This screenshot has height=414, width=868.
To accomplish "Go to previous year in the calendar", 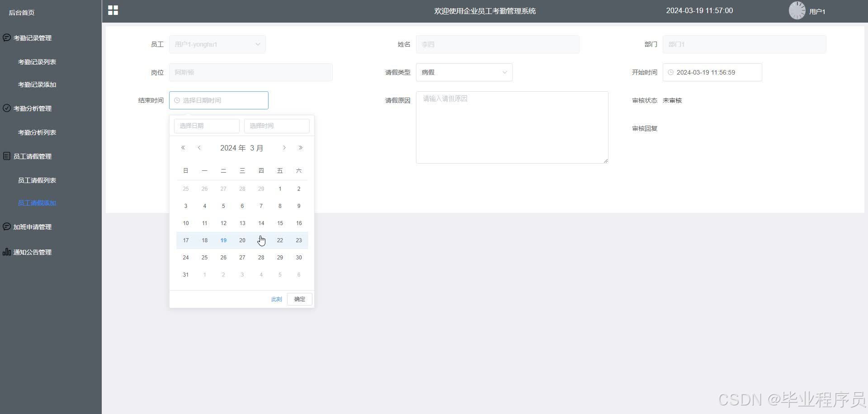I will [x=183, y=148].
